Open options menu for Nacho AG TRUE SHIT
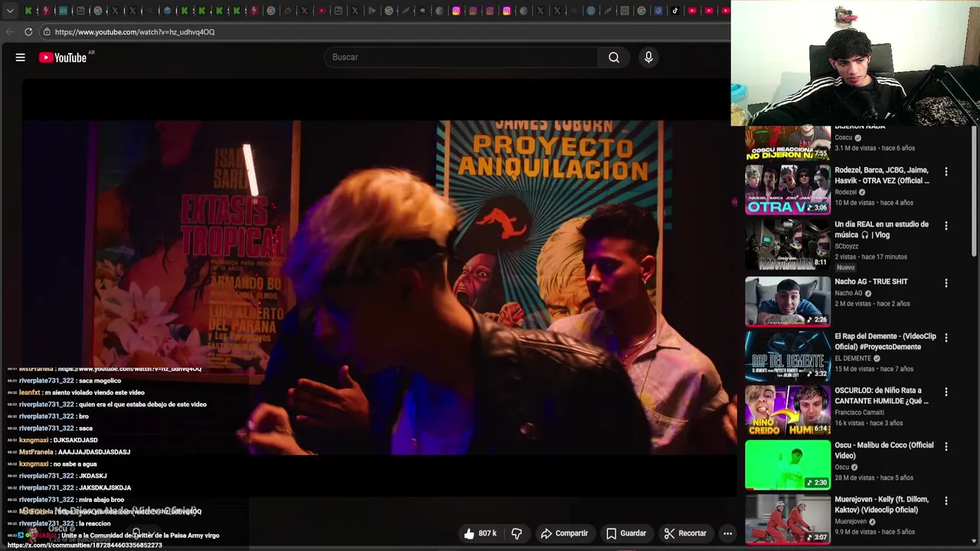980x551 pixels. coord(946,282)
